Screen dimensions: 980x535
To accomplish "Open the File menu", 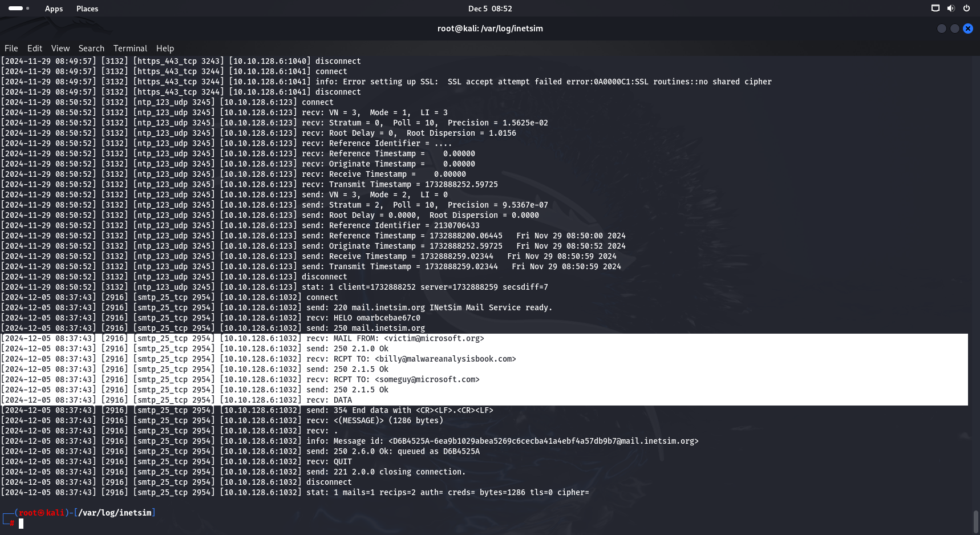I will click(11, 48).
